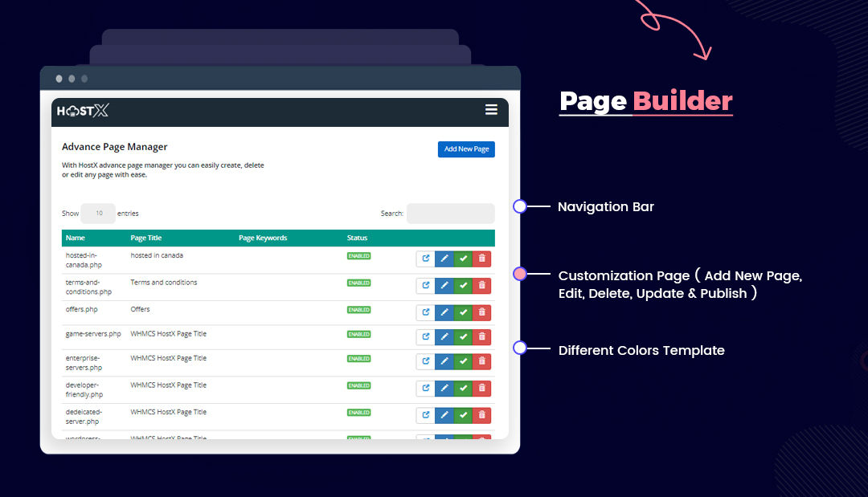Sort table by Status column

tap(357, 238)
